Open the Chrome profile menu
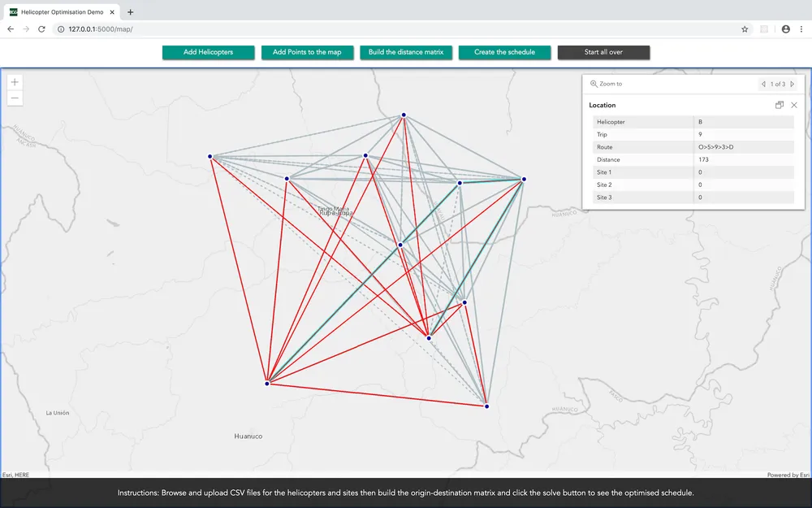The width and height of the screenshot is (812, 508). tap(785, 29)
